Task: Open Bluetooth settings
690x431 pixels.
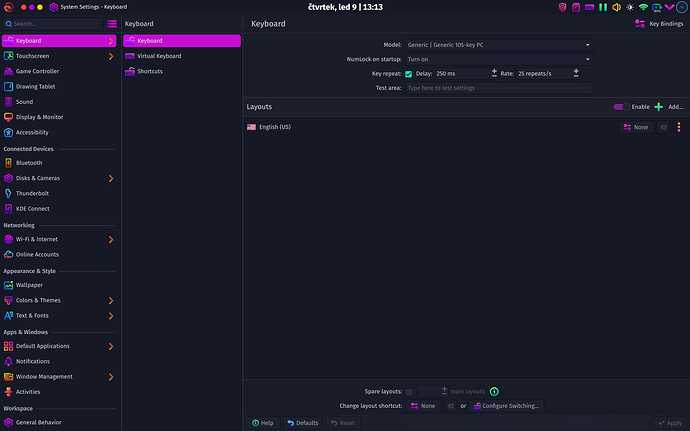Action: [x=59, y=163]
